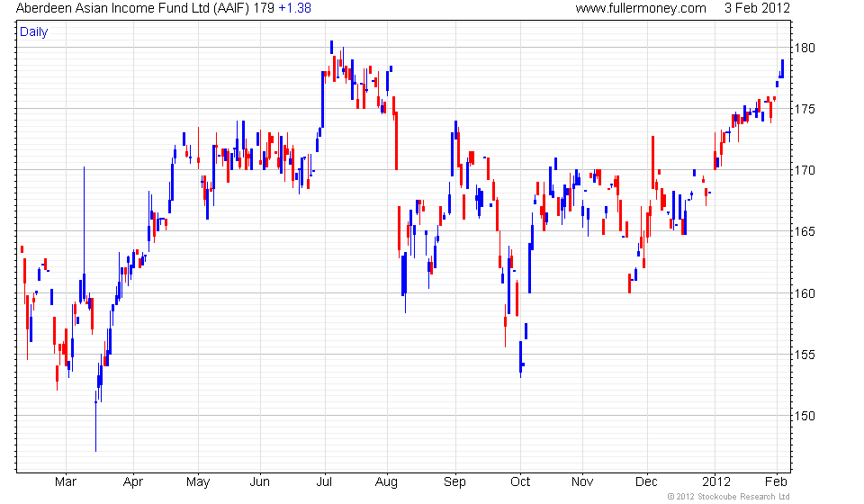864x504 pixels.
Task: Click the '© 2012 Stockcube Research Ltd' copyright text
Action: [729, 497]
